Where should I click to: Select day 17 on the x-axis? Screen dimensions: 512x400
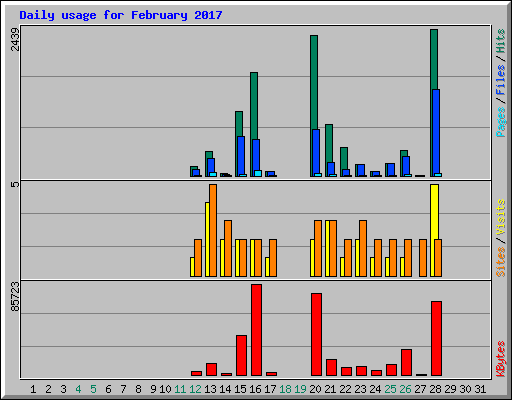tap(270, 389)
